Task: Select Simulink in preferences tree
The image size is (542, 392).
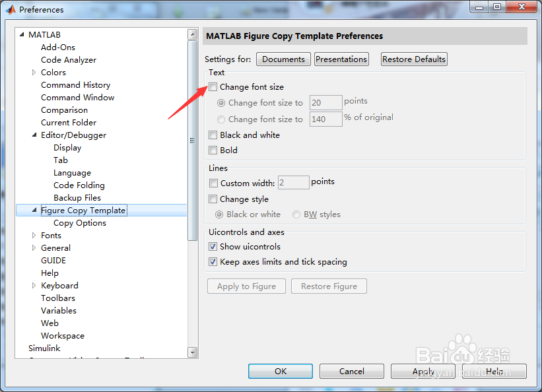Action: (x=44, y=348)
